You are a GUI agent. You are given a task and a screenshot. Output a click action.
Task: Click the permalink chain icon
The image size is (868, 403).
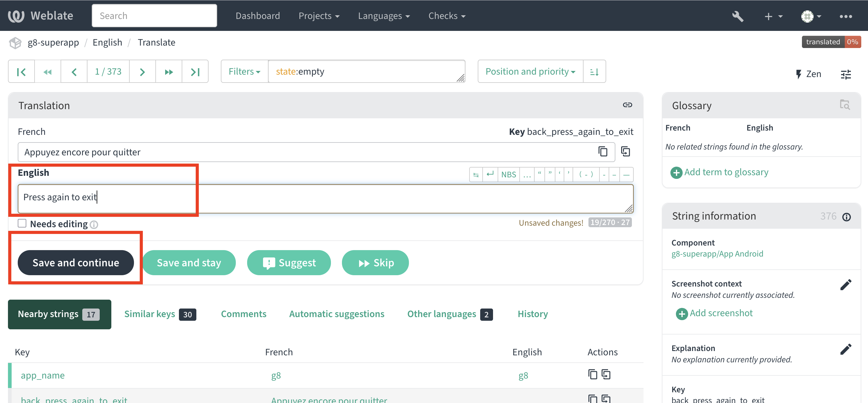pyautogui.click(x=627, y=105)
